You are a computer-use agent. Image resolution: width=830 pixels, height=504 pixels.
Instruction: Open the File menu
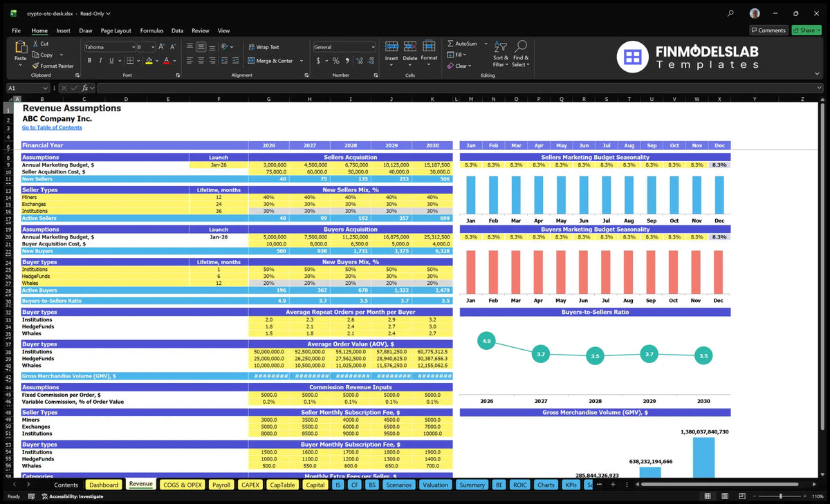click(16, 30)
